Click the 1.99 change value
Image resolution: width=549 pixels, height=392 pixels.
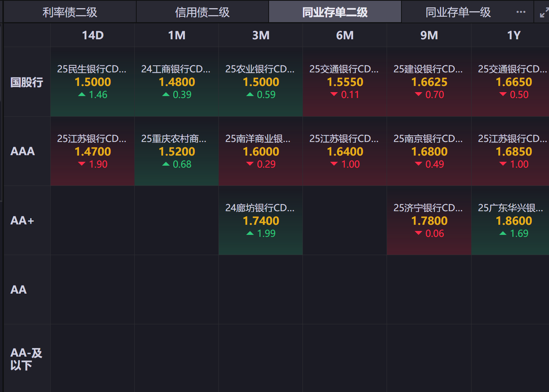click(266, 233)
